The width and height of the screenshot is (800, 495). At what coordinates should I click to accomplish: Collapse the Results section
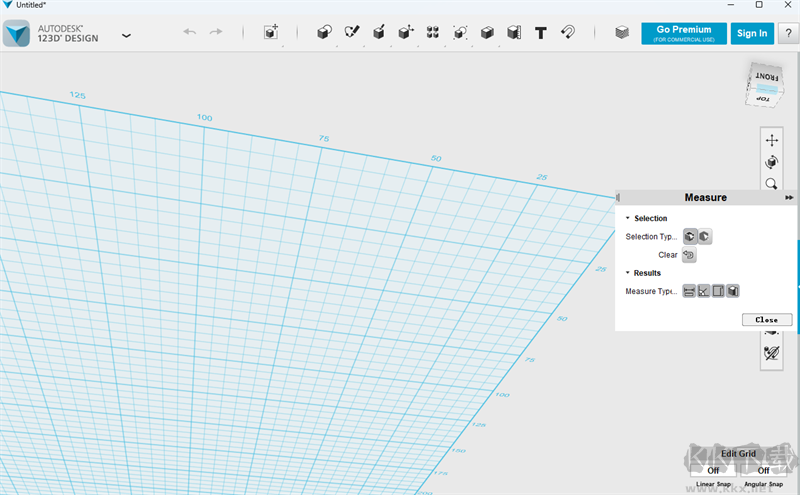pos(628,273)
